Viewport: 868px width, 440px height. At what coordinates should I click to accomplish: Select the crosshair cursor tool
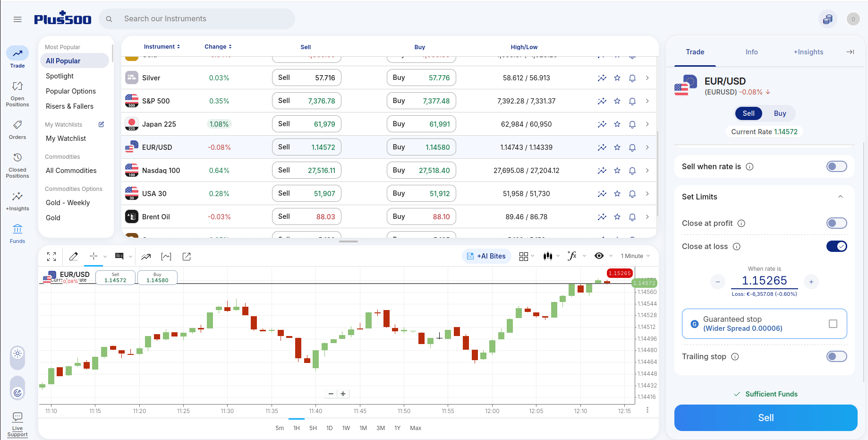click(x=94, y=256)
